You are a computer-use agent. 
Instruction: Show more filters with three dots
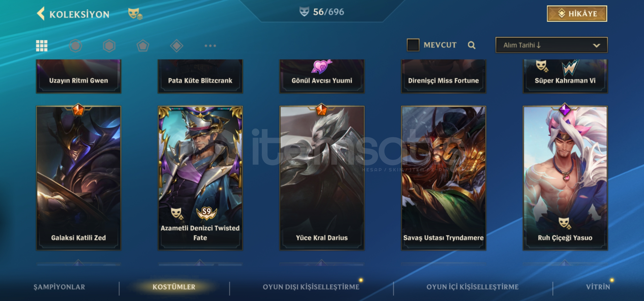210,46
